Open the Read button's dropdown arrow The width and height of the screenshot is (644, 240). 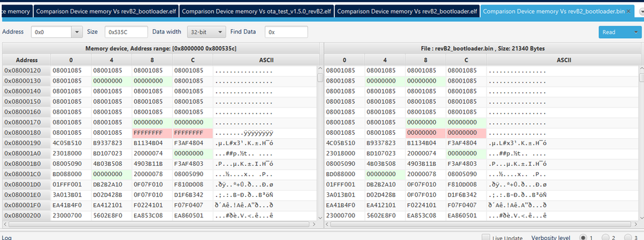coord(636,32)
